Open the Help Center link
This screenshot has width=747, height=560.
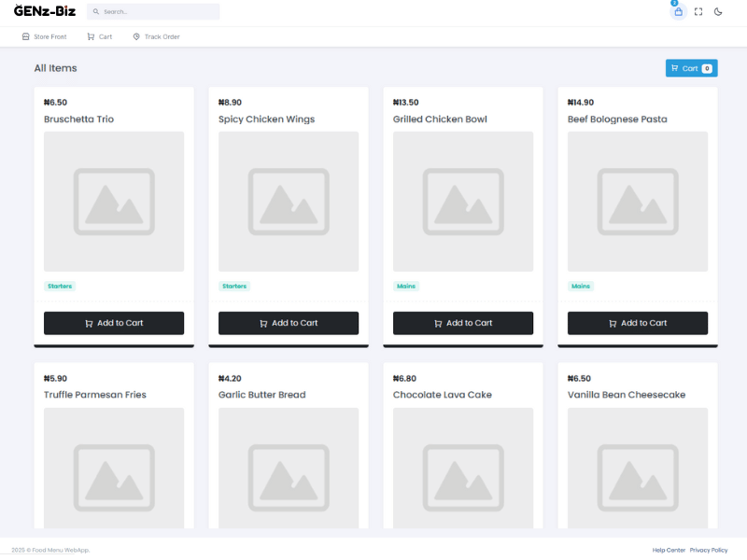[669, 550]
